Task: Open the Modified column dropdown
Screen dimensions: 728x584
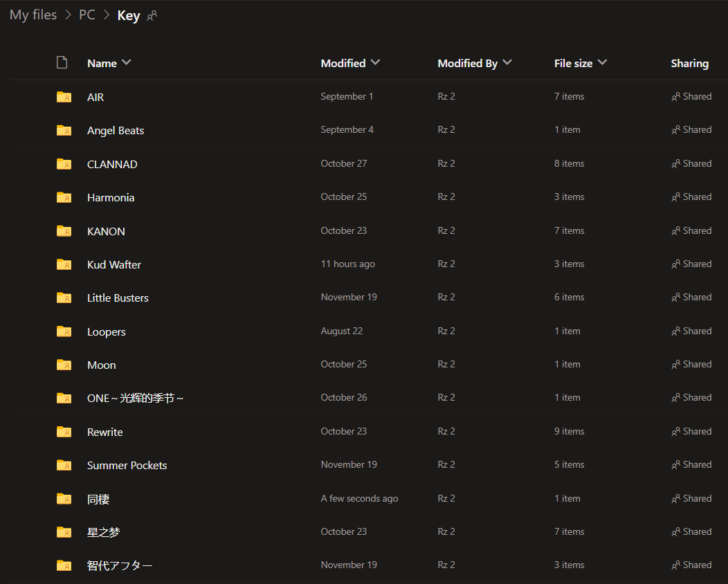Action: pyautogui.click(x=375, y=62)
